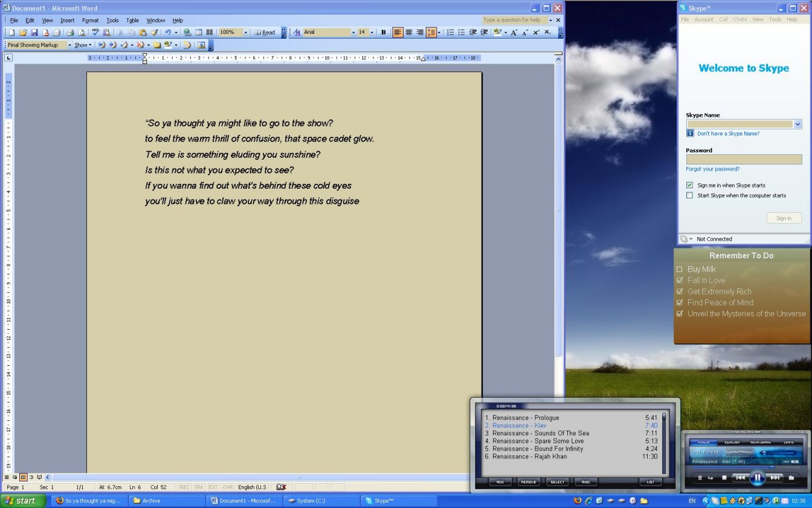Uncheck Unveil the Mysteries of the Universe
The image size is (812, 508).
click(680, 314)
